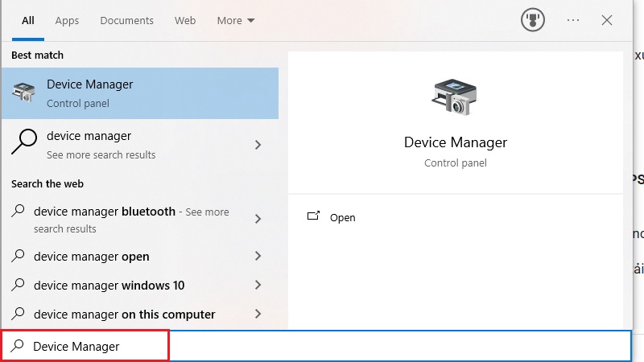Expand the 'device manager' see more results chevron
This screenshot has height=362, width=644.
tap(258, 145)
